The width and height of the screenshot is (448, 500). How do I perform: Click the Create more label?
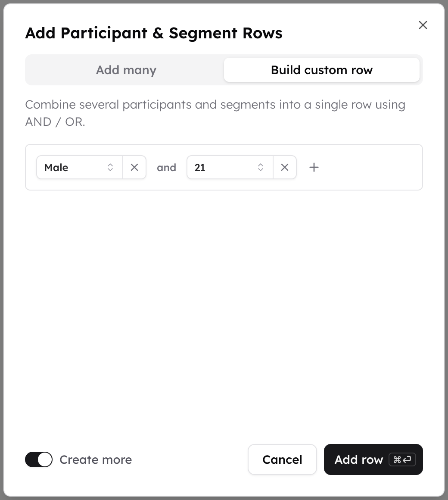(96, 459)
